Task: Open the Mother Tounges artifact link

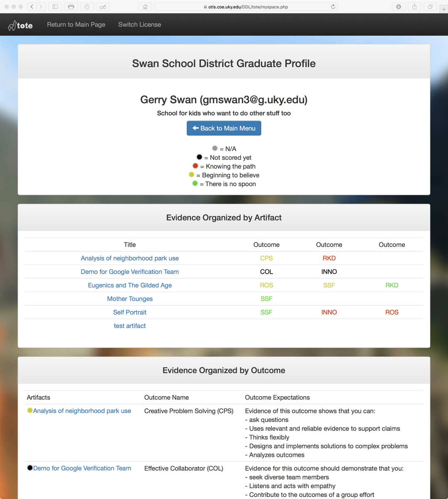Action: pyautogui.click(x=130, y=299)
